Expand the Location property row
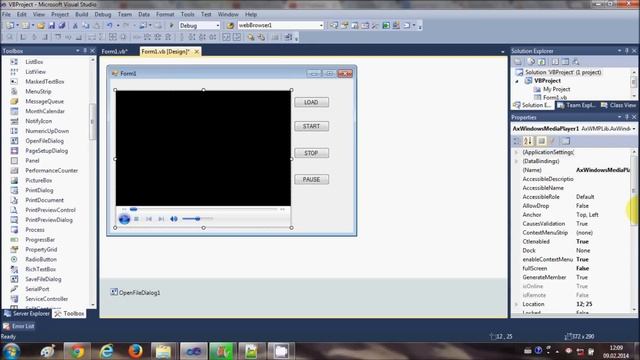The image size is (640, 360). tap(516, 304)
